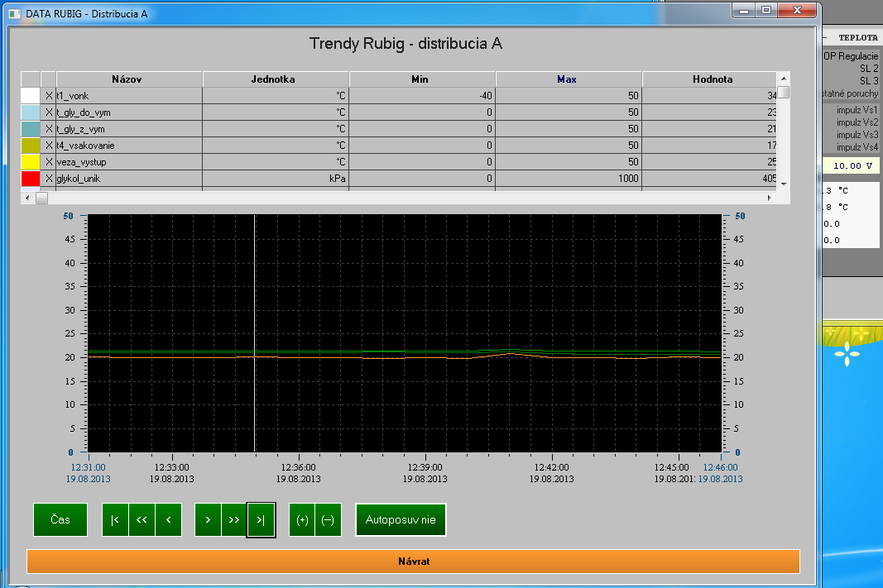The width and height of the screenshot is (883, 588).
Task: Click the white vertical cursor line in the chart
Action: coord(255,333)
